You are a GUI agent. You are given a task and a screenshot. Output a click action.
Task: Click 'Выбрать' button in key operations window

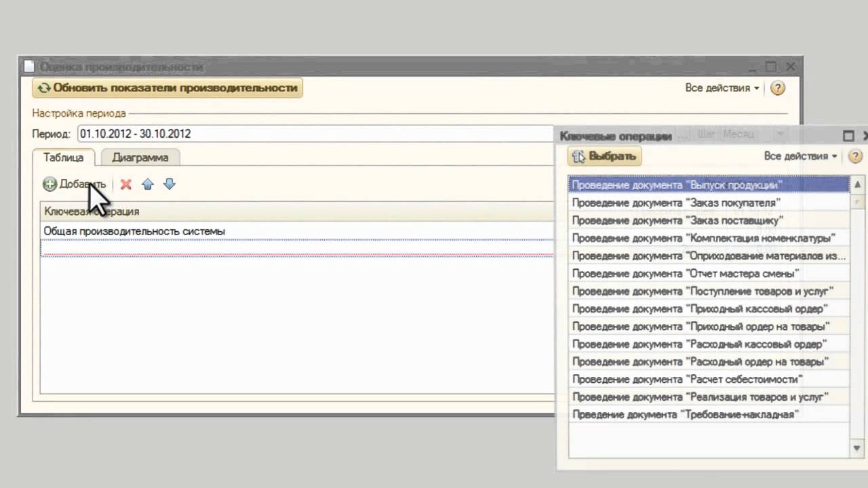point(605,157)
